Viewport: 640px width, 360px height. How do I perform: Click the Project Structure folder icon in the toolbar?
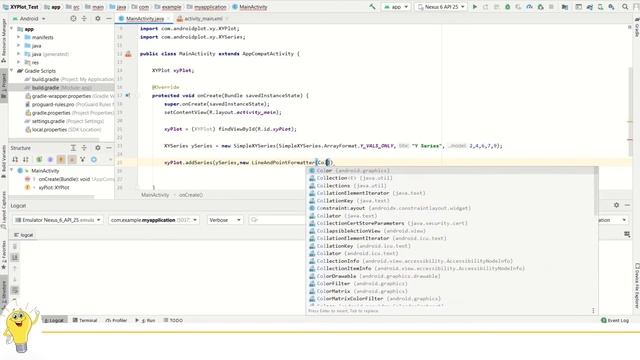coord(564,7)
